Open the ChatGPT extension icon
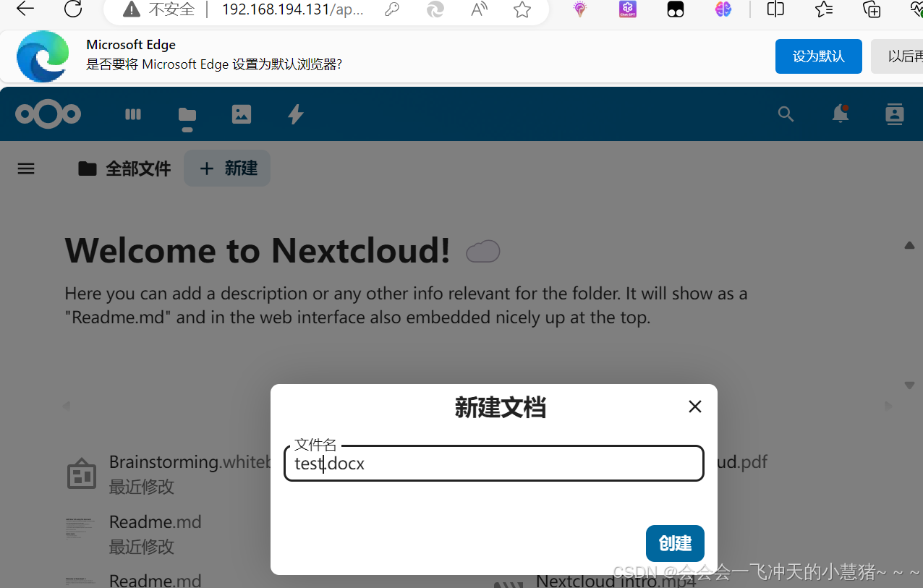The height and width of the screenshot is (588, 923). click(627, 9)
